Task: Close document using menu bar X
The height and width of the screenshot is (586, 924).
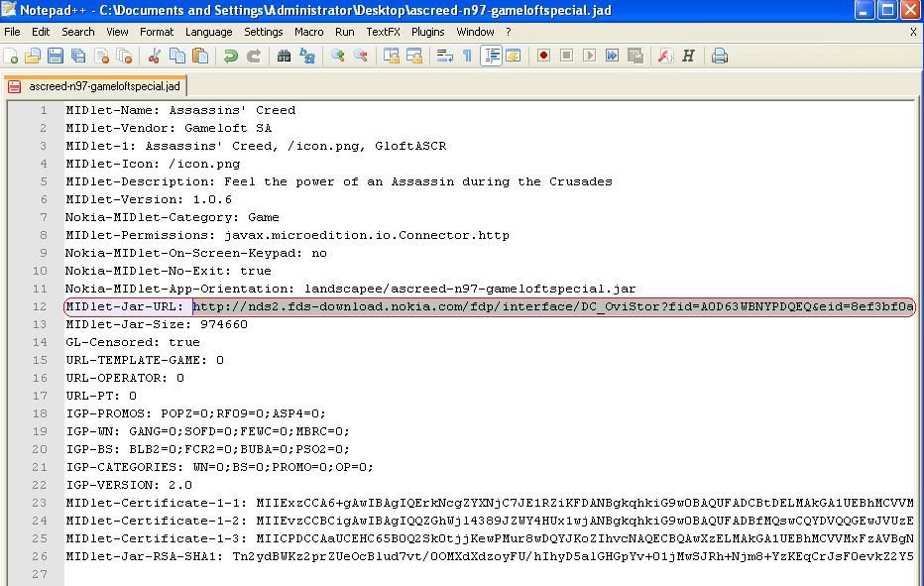Action: click(913, 32)
